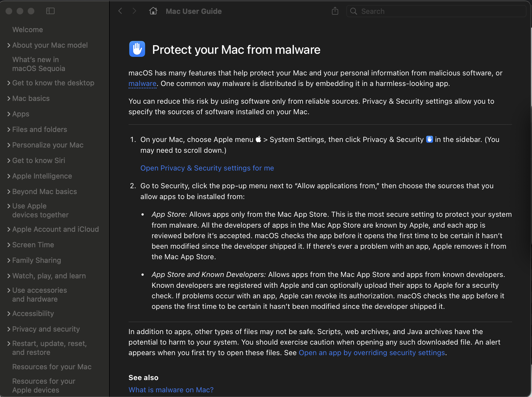Click the Mac User Guide title
Viewport: 532px width, 397px height.
pos(194,11)
